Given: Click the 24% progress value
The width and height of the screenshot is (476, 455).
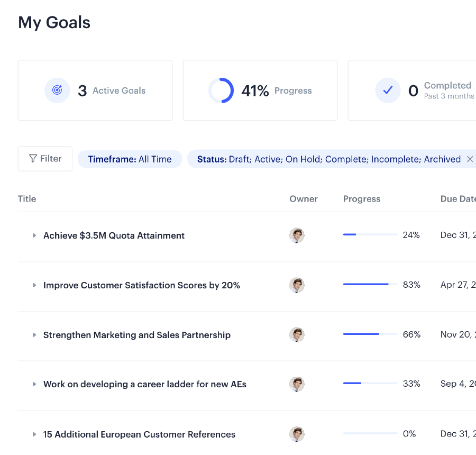Looking at the screenshot, I should [x=411, y=235].
